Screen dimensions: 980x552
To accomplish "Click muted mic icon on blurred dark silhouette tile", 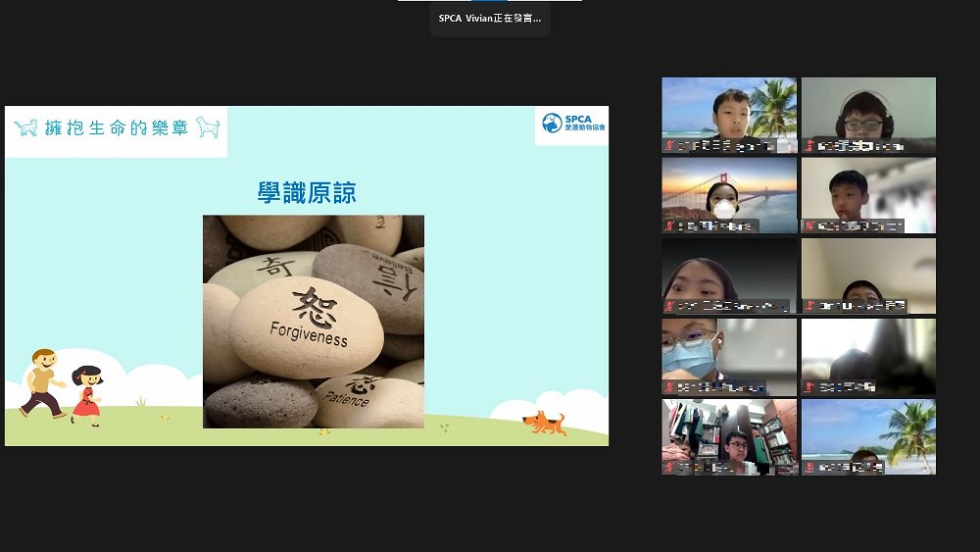I will [810, 387].
